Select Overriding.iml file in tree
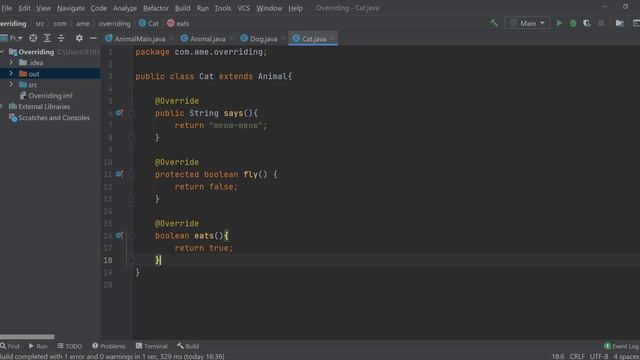Image resolution: width=640 pixels, height=360 pixels. tap(50, 96)
